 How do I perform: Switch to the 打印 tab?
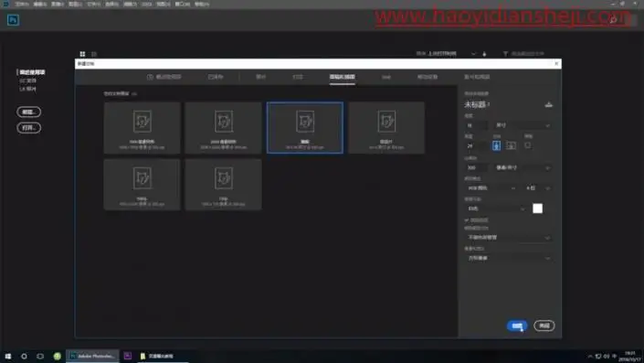(298, 77)
